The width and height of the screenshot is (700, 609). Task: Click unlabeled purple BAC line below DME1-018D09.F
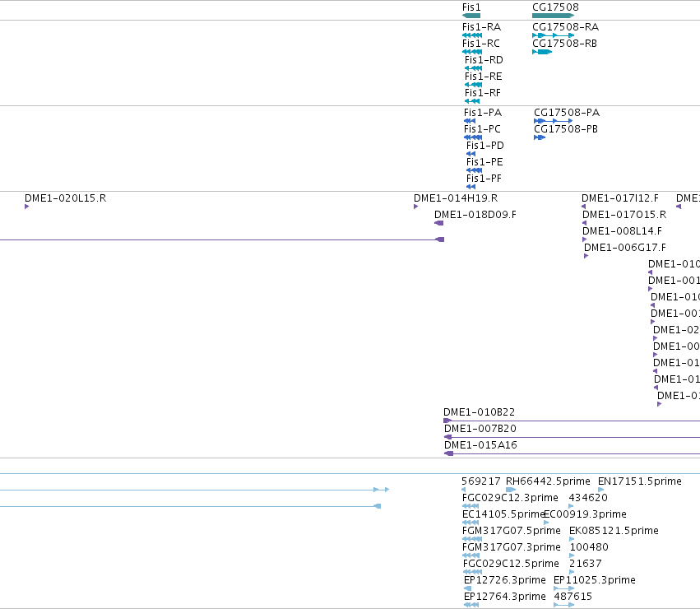[x=222, y=240]
